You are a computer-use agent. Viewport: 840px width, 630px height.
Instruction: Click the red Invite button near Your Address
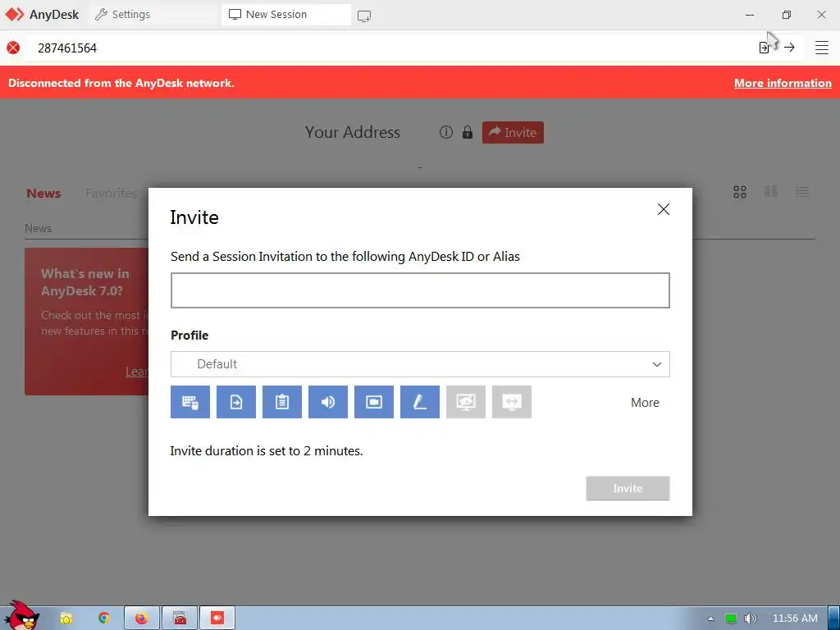[513, 132]
